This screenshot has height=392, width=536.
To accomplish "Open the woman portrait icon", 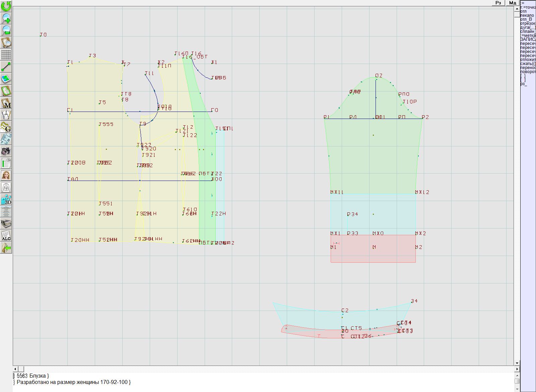I will pyautogui.click(x=6, y=175).
